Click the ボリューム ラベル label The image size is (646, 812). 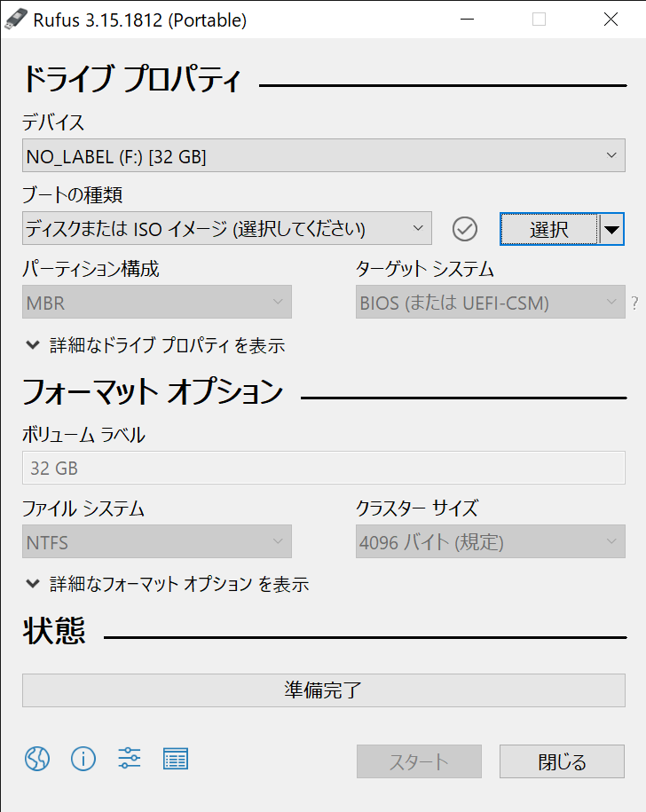click(83, 435)
